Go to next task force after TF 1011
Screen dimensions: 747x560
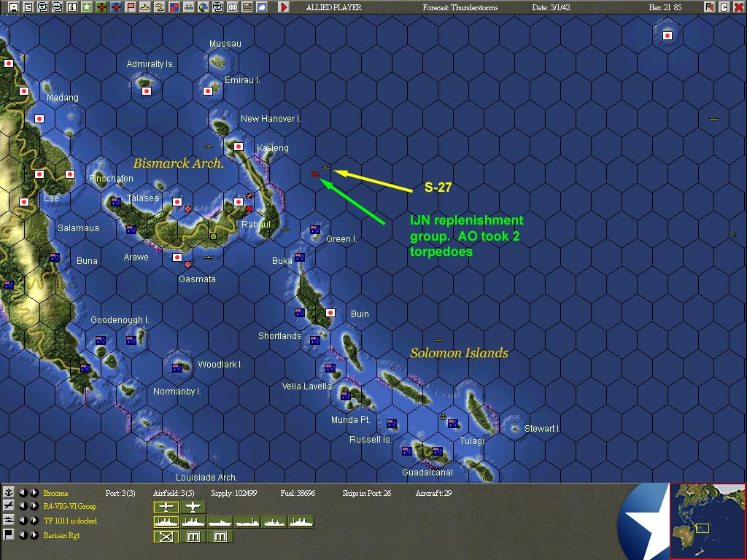34,521
